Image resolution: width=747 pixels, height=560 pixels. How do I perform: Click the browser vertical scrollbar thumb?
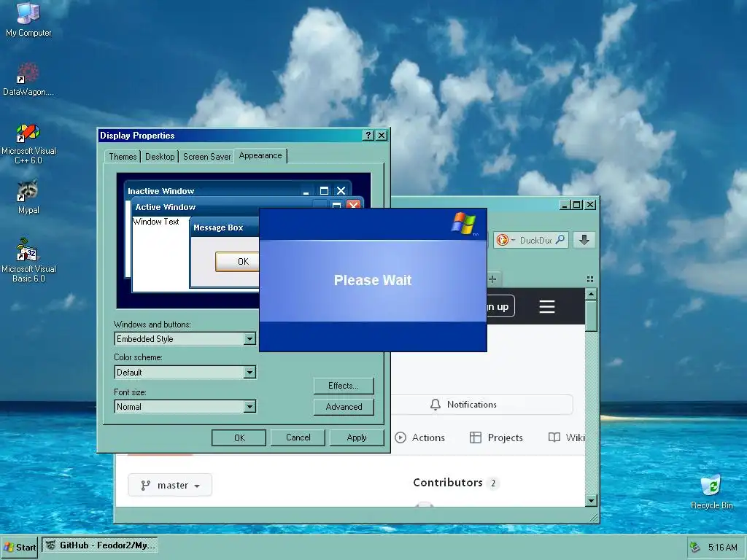[591, 316]
